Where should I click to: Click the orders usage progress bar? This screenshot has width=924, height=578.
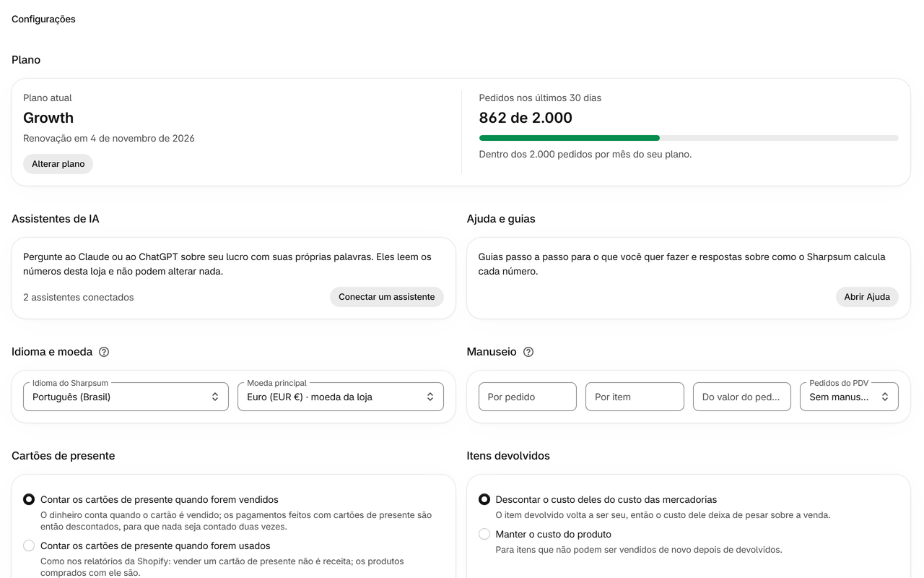click(689, 138)
